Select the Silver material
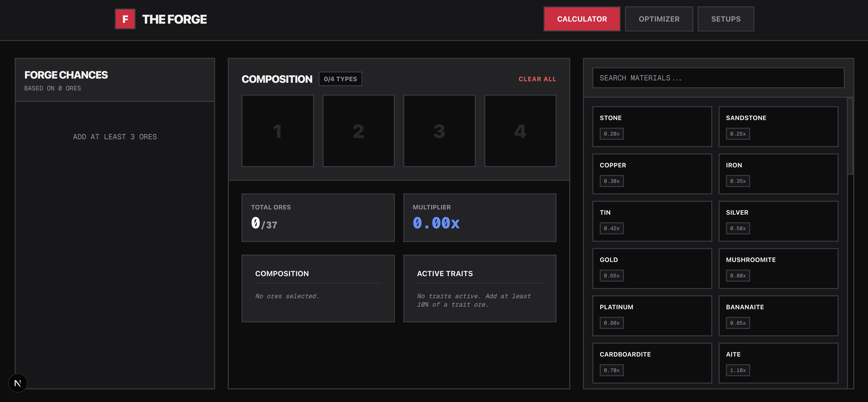The image size is (868, 402). pyautogui.click(x=778, y=221)
